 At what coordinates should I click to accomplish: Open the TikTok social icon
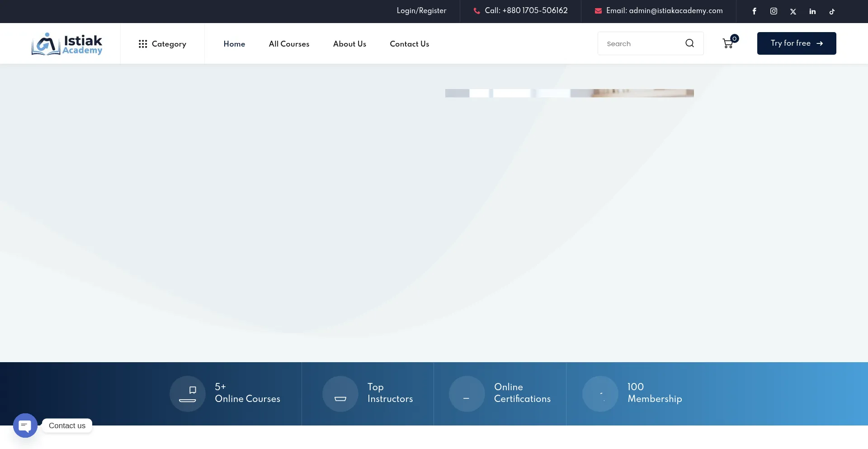(x=832, y=11)
